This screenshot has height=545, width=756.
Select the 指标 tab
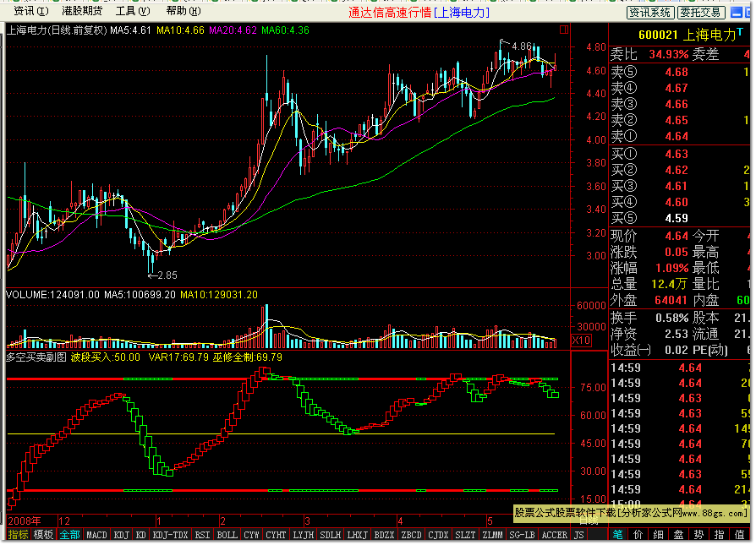19,535
